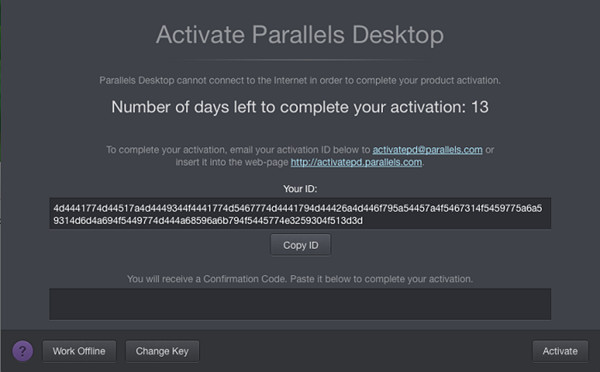Follow the http://activatepd.parallels.com web link

(x=356, y=162)
